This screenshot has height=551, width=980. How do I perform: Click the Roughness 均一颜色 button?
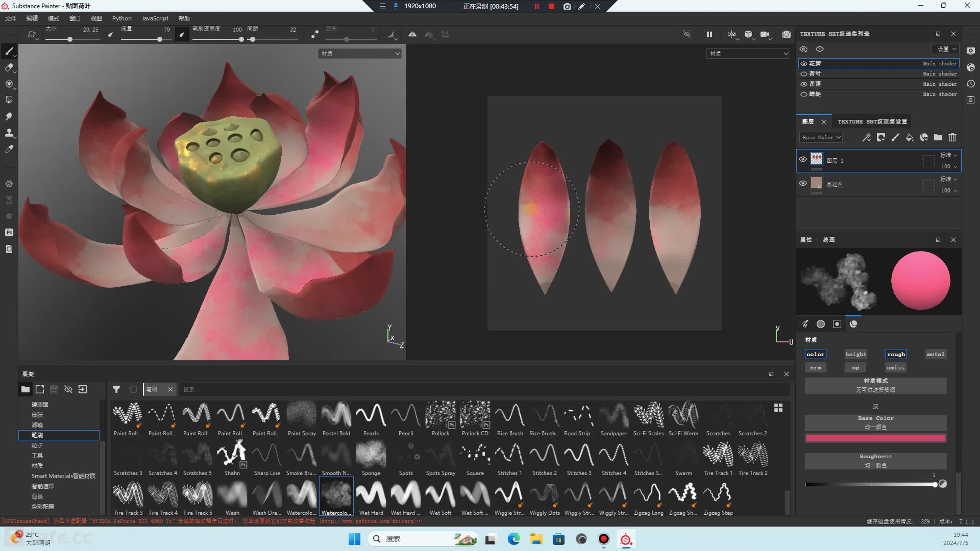(x=875, y=461)
